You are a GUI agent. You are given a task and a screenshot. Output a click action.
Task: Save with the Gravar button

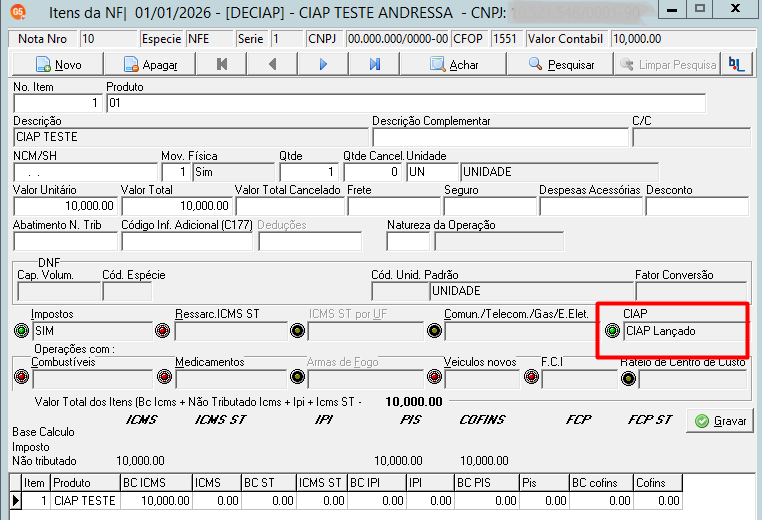(x=720, y=421)
